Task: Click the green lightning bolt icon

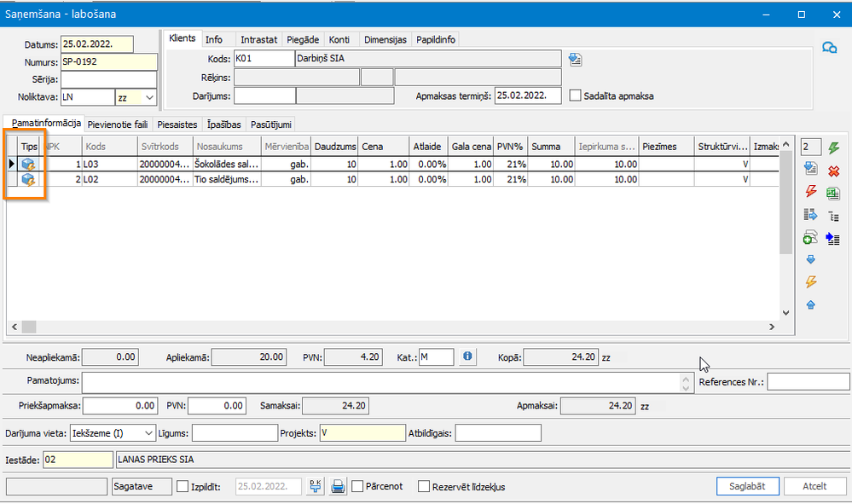Action: point(833,148)
